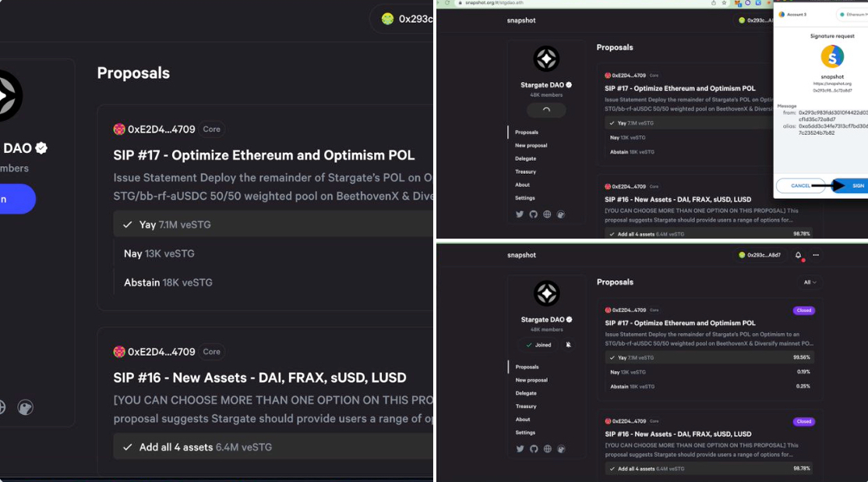The height and width of the screenshot is (482, 868).
Task: Click SIGN in the Signature request popup
Action: click(851, 186)
